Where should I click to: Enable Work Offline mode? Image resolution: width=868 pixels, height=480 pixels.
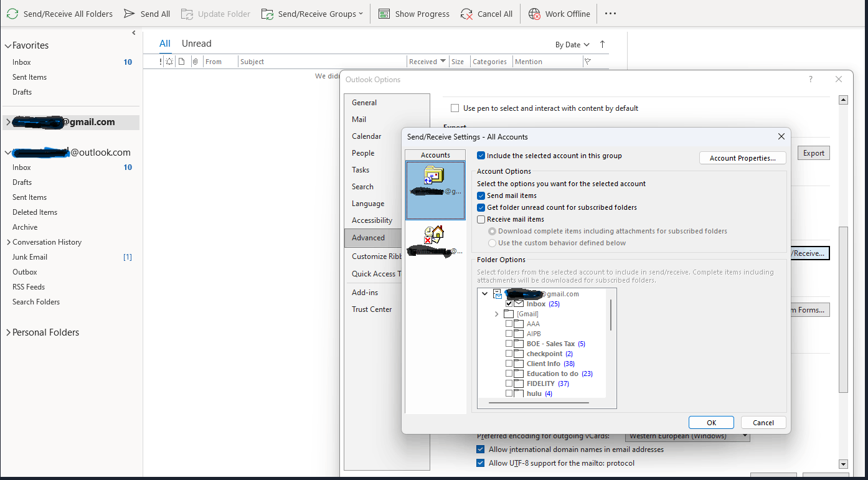point(534,13)
